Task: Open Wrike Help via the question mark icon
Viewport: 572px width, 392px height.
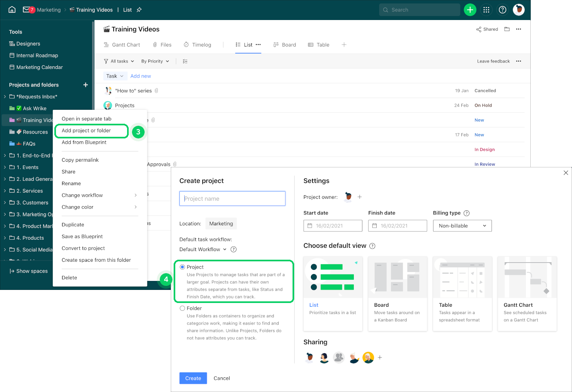Action: point(502,9)
